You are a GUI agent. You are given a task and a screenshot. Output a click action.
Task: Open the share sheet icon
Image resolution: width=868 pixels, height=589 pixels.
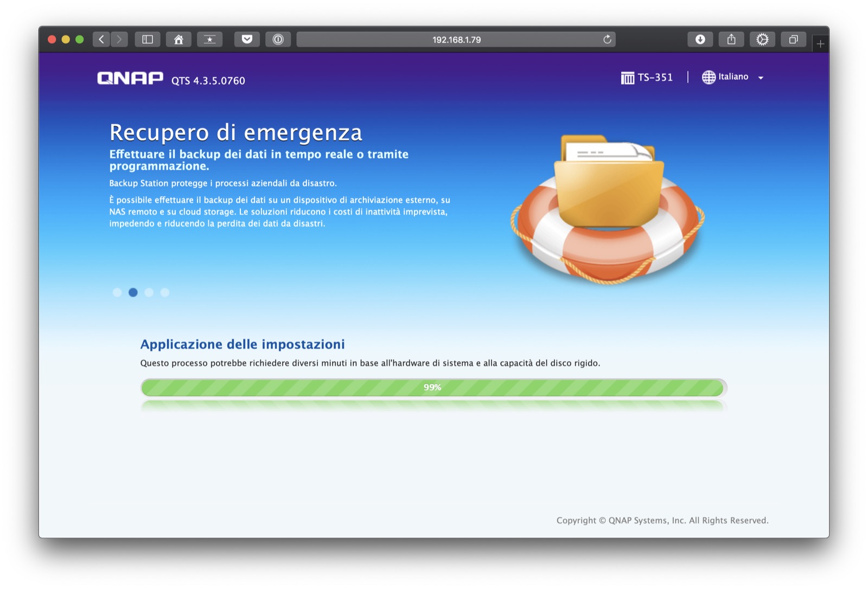coord(731,39)
